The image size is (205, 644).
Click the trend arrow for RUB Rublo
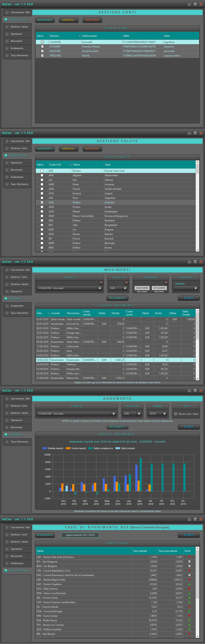pyautogui.click(x=189, y=620)
